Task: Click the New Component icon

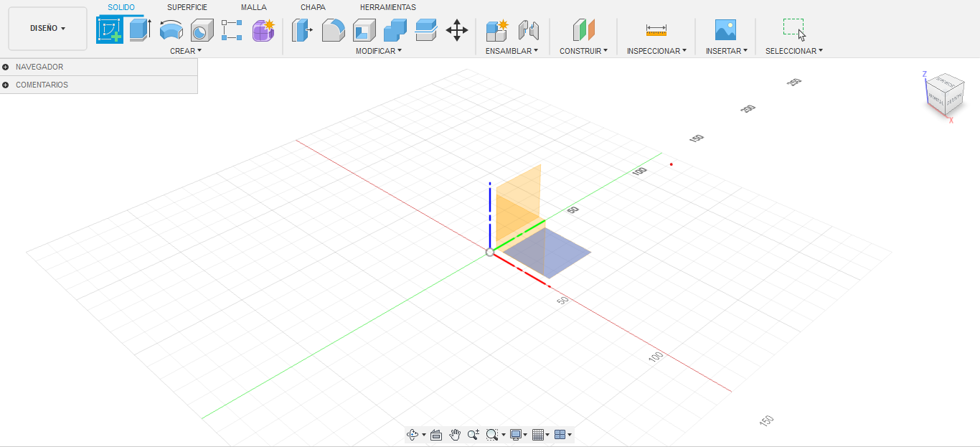Action: tap(496, 30)
